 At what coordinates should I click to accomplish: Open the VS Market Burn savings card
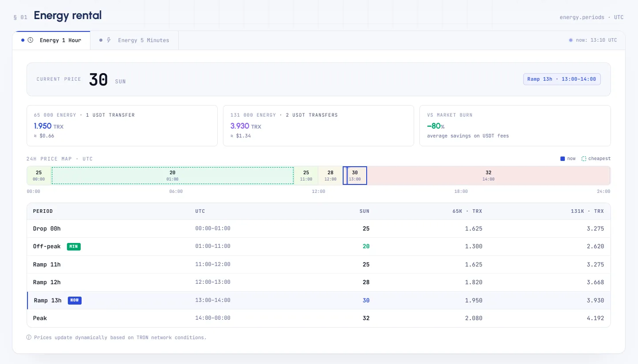(x=515, y=125)
